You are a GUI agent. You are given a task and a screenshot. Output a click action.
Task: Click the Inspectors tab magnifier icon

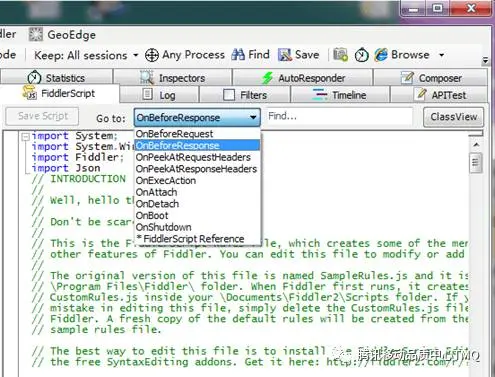point(147,77)
